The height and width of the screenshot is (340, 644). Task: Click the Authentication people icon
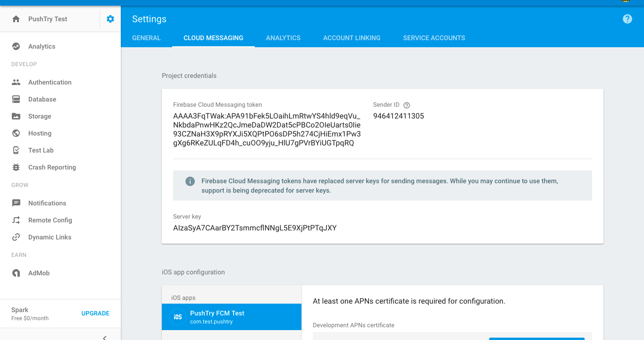point(16,82)
